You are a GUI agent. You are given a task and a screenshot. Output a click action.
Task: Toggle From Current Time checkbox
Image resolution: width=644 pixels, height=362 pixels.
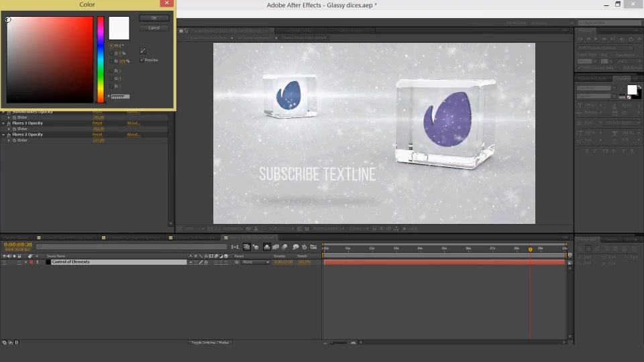point(580,68)
